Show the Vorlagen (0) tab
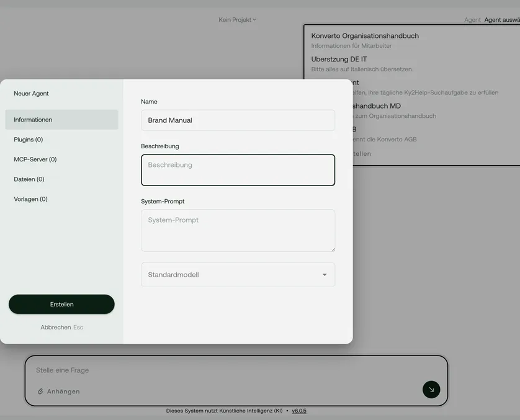520x420 pixels. (31, 199)
